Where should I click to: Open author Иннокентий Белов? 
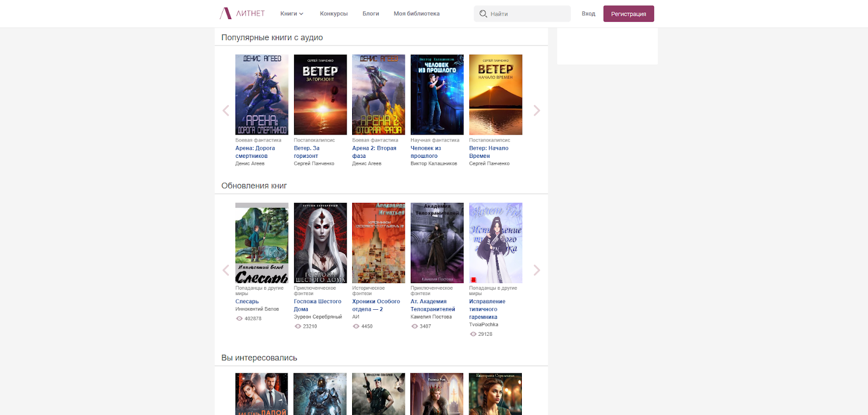pyautogui.click(x=257, y=309)
